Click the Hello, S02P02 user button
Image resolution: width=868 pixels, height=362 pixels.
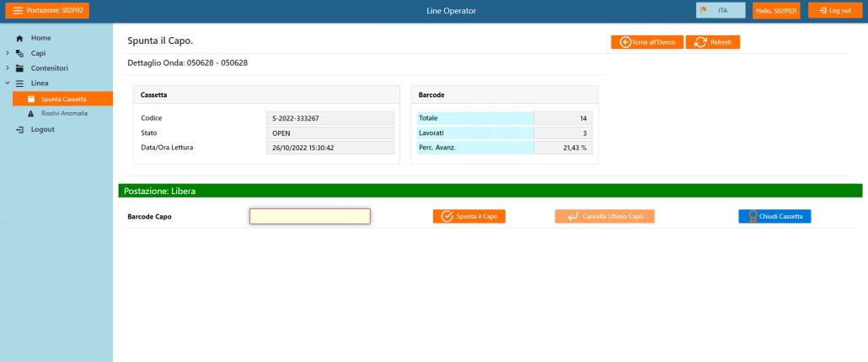776,10
